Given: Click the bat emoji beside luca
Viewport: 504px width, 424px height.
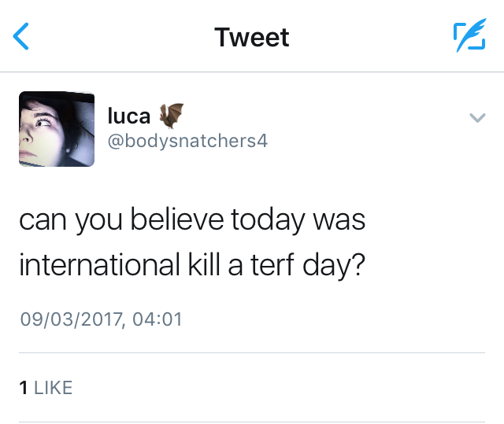Looking at the screenshot, I should pyautogui.click(x=171, y=116).
